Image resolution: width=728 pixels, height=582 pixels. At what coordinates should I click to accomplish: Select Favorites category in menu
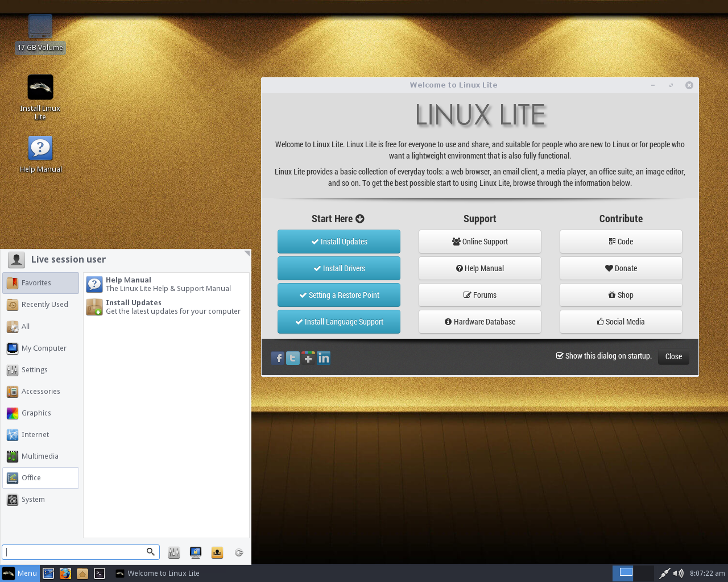click(x=40, y=283)
